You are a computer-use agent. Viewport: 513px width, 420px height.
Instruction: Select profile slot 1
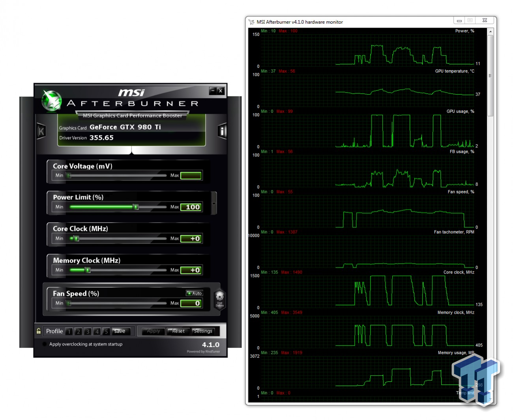point(69,332)
